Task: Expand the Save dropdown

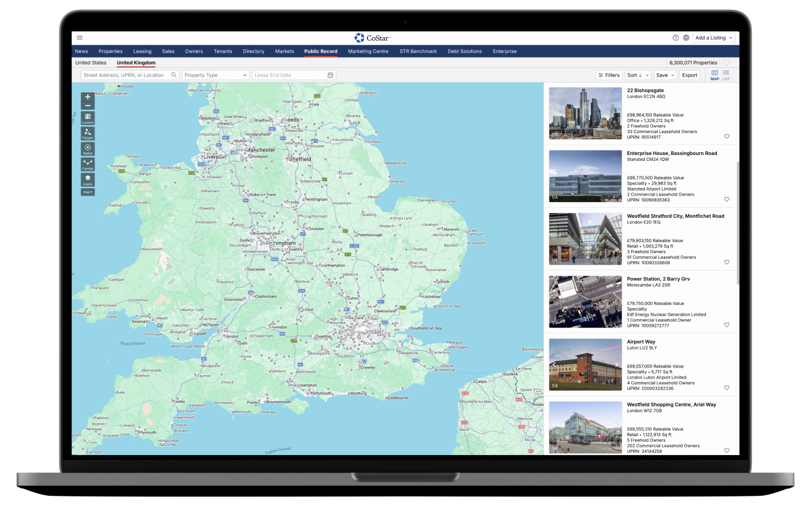Action: (x=665, y=75)
